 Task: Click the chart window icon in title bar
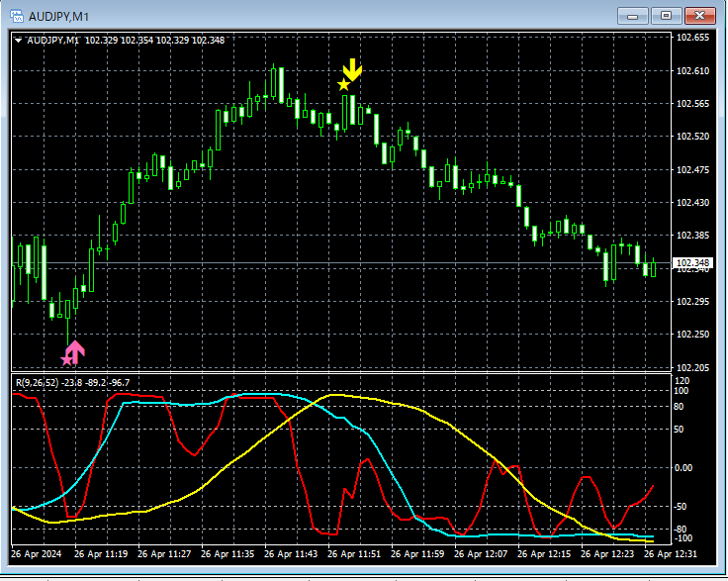[x=16, y=15]
